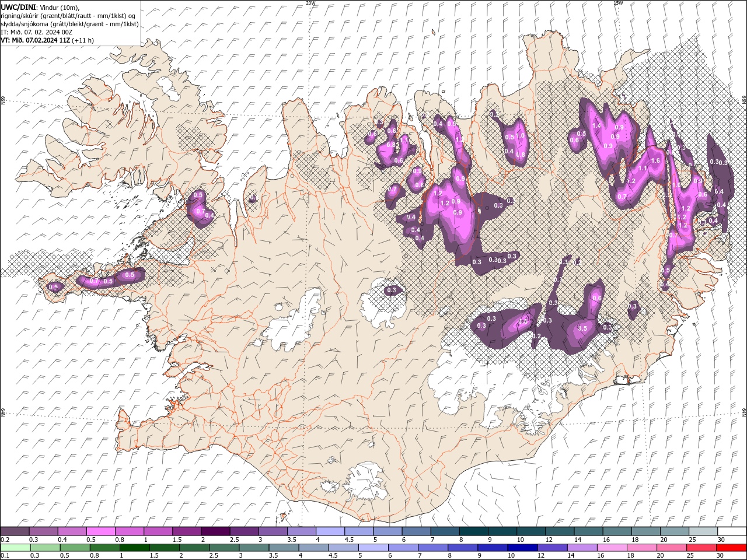Pick the violet 12 swatch in bottom legend row
The width and height of the screenshot is (747, 560).
click(x=552, y=547)
